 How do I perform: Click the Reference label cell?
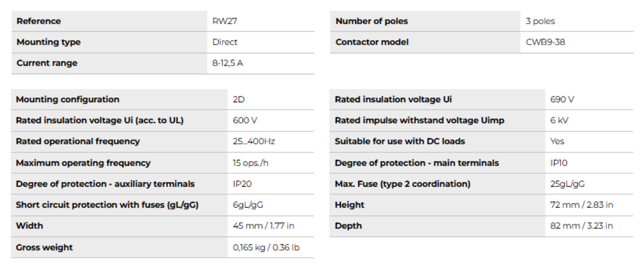(x=39, y=22)
